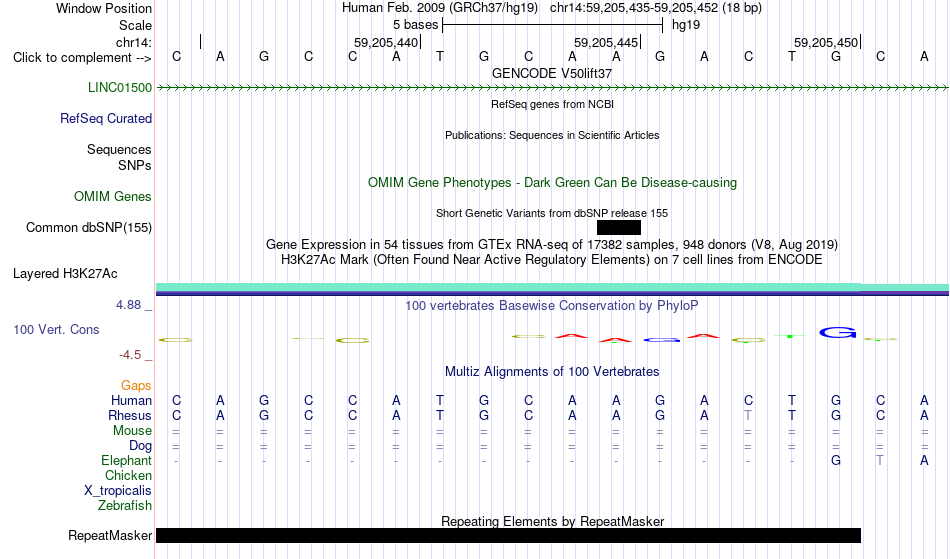Select the Rhesus species row label
Image resolution: width=950 pixels, height=559 pixels.
click(x=130, y=416)
